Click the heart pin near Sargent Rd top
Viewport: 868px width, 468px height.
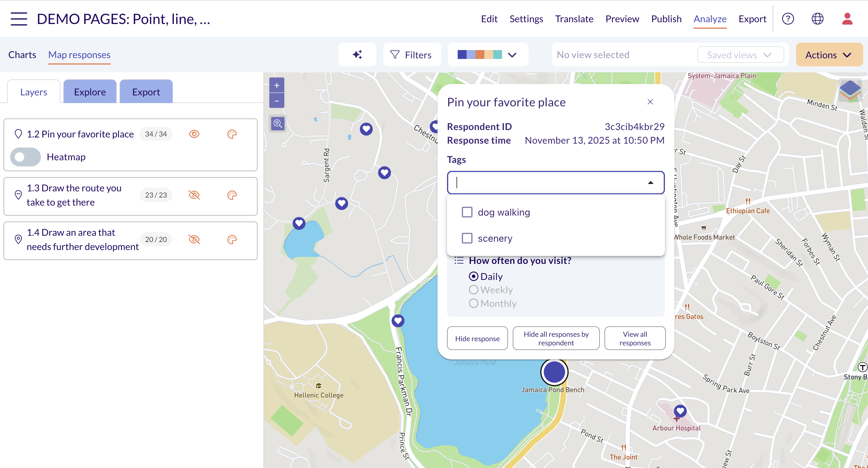[366, 129]
